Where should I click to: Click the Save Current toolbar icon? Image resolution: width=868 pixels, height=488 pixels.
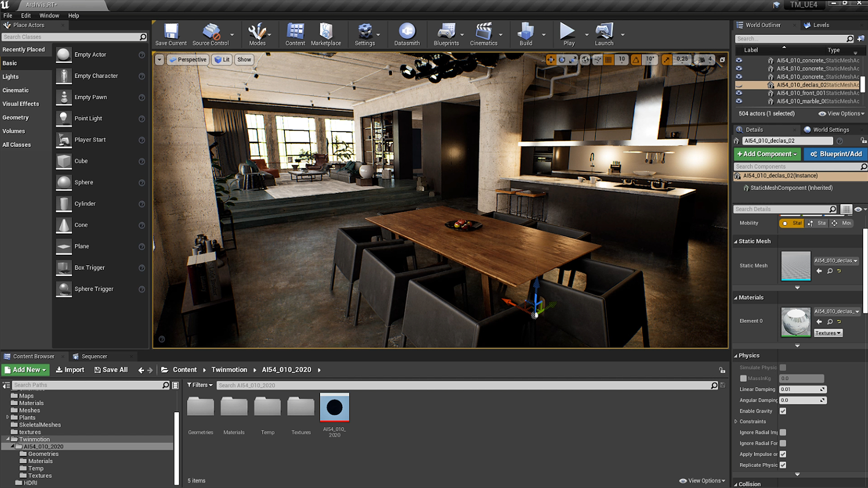(x=171, y=33)
